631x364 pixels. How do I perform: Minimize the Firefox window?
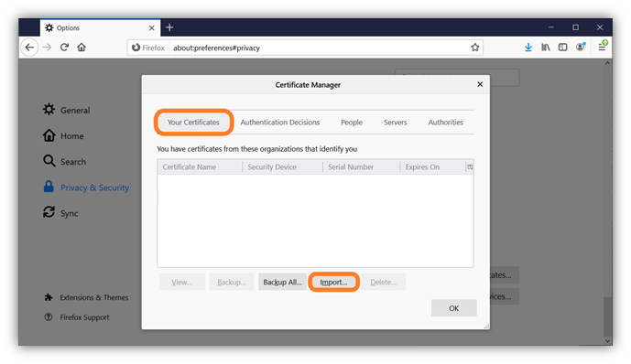[551, 27]
